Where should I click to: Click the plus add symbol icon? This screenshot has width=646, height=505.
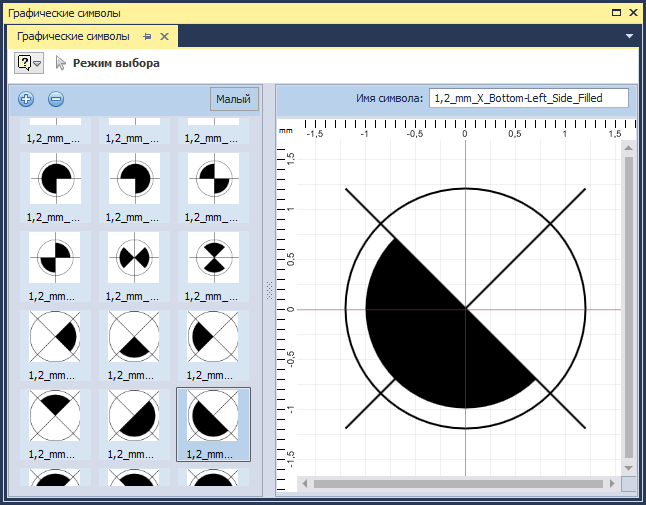click(x=26, y=99)
